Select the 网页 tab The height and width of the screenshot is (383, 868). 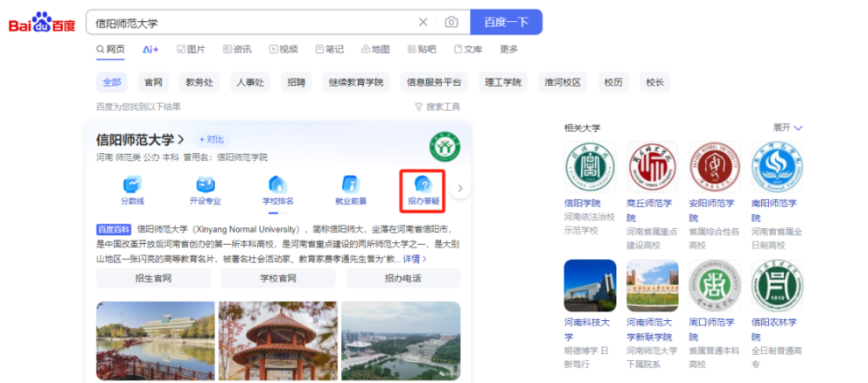[x=110, y=49]
